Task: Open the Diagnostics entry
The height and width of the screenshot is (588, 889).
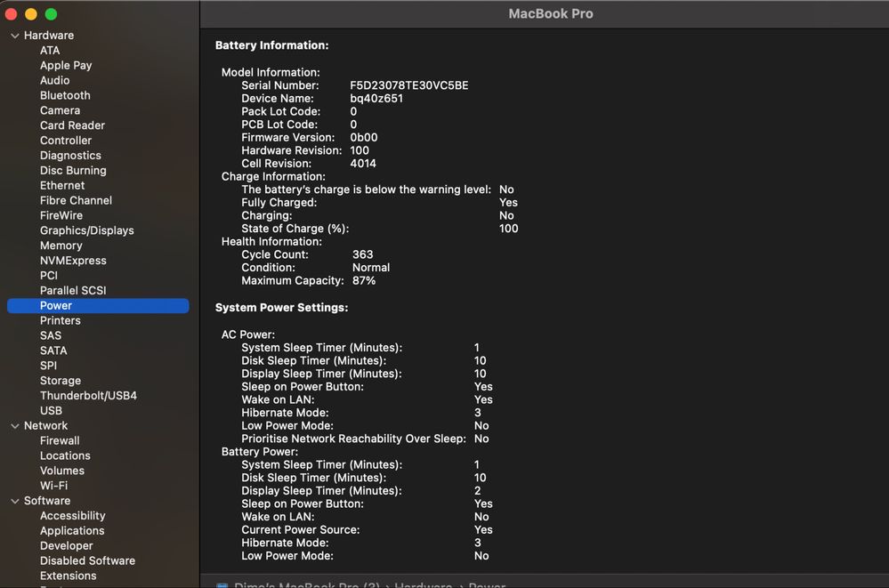Action: (x=70, y=156)
